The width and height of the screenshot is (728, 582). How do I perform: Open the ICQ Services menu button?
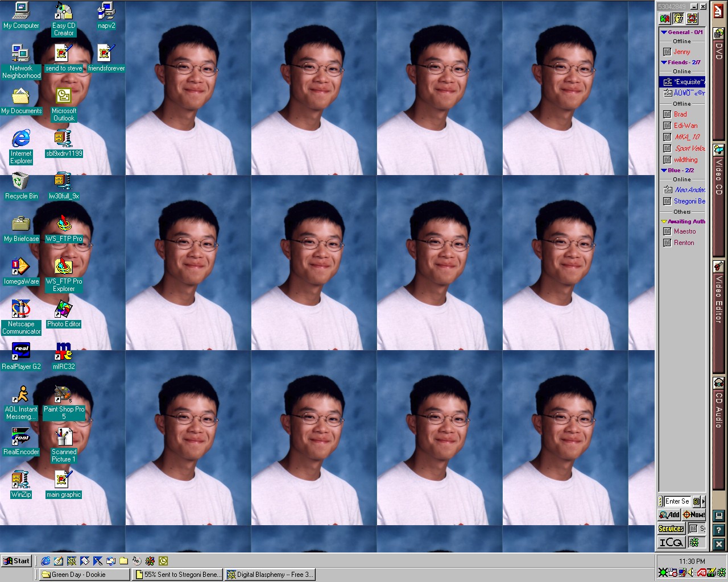(x=671, y=529)
